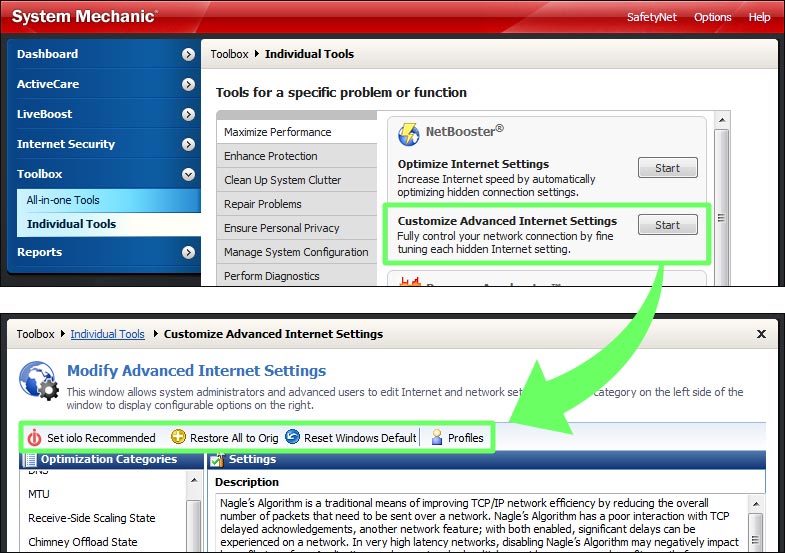The image size is (785, 553).
Task: Open the Reports section
Action: (40, 252)
